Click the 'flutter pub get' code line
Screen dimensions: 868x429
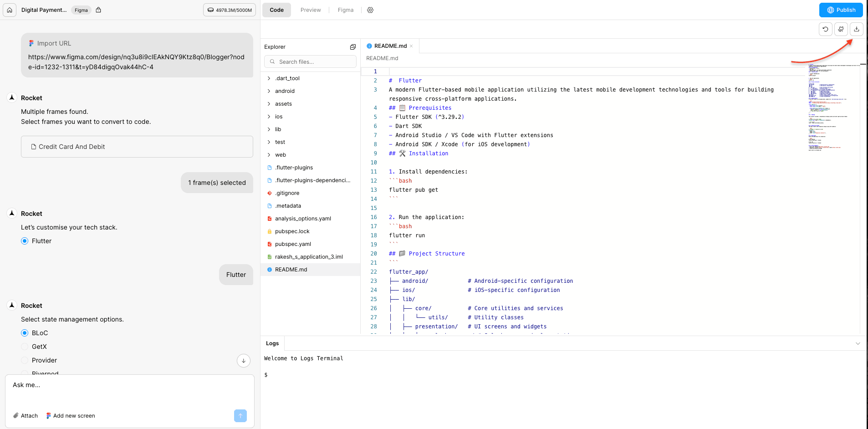pyautogui.click(x=414, y=190)
